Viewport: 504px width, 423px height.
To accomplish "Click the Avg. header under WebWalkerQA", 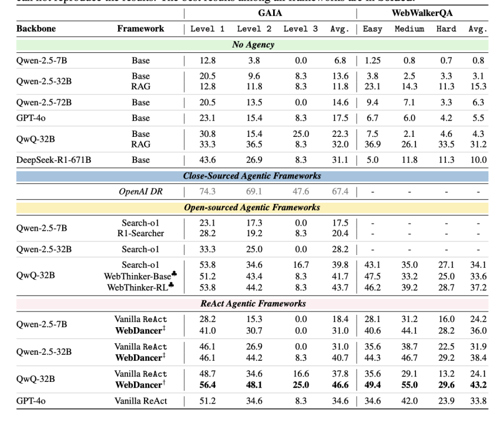I will click(x=478, y=29).
